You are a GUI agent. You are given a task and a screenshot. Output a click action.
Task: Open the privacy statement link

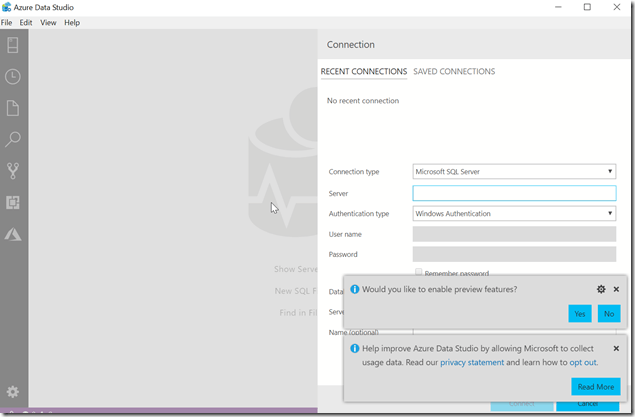tap(472, 362)
